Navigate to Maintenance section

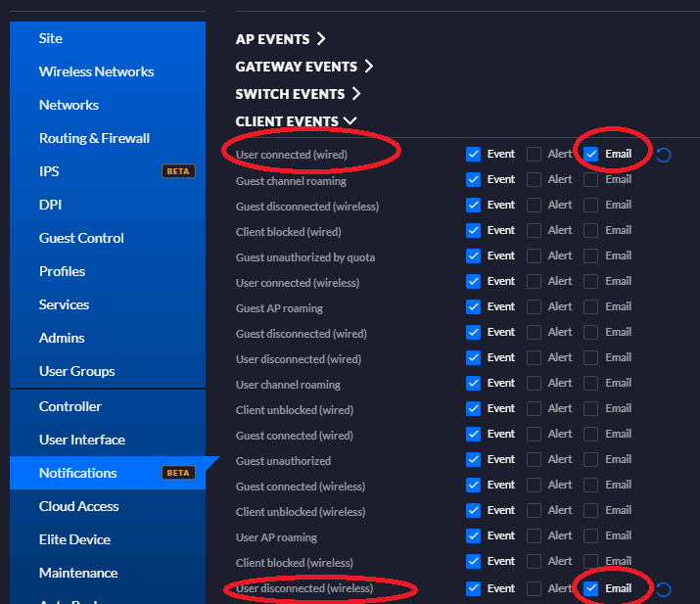78,573
